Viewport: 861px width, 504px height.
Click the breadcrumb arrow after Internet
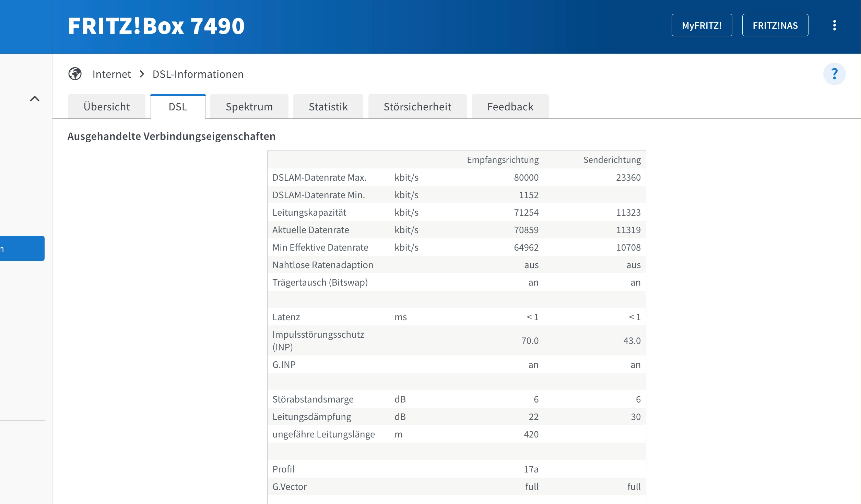click(142, 74)
